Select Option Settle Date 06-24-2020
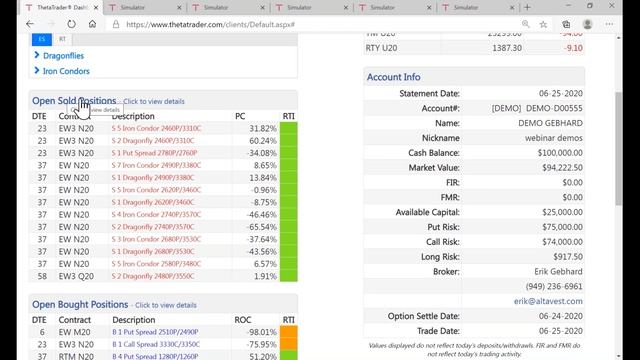Screen dimensions: 640x360 [x=561, y=316]
